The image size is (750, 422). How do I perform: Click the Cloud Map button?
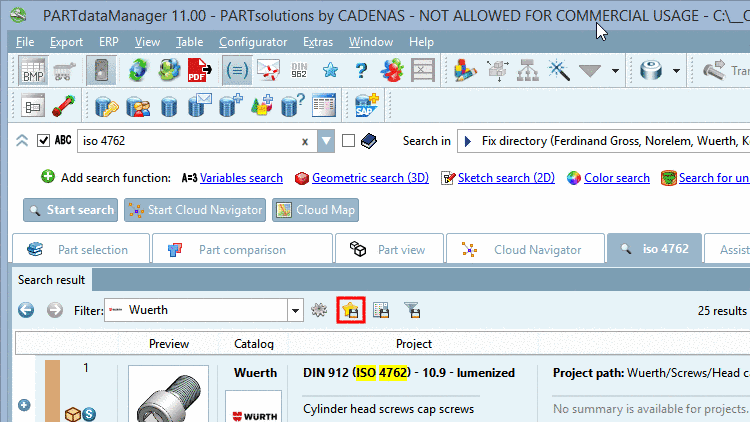point(315,210)
